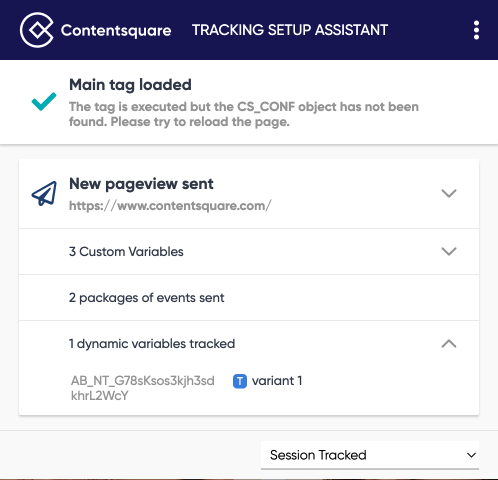This screenshot has width=498, height=480.
Task: Click the Main tag loaded heading
Action: tap(130, 85)
